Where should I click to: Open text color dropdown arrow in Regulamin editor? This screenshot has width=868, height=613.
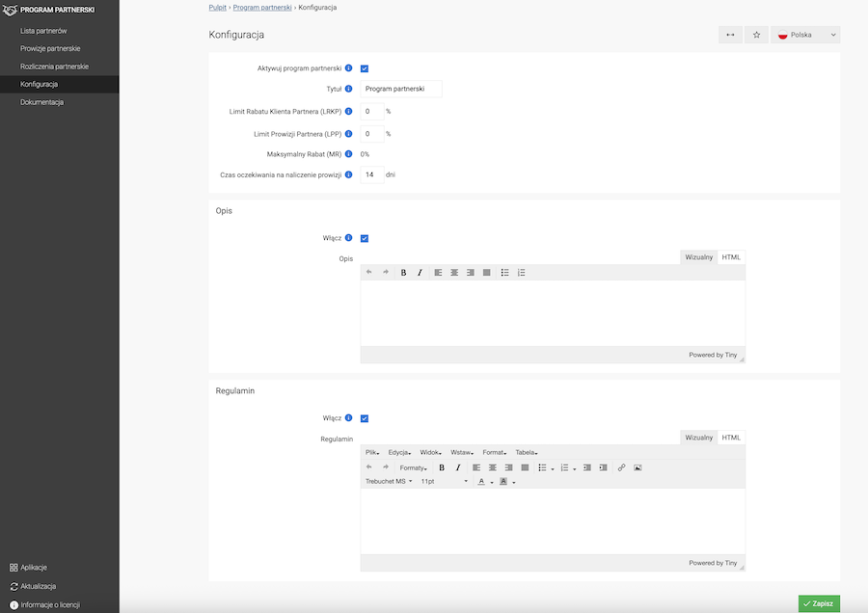pos(492,482)
